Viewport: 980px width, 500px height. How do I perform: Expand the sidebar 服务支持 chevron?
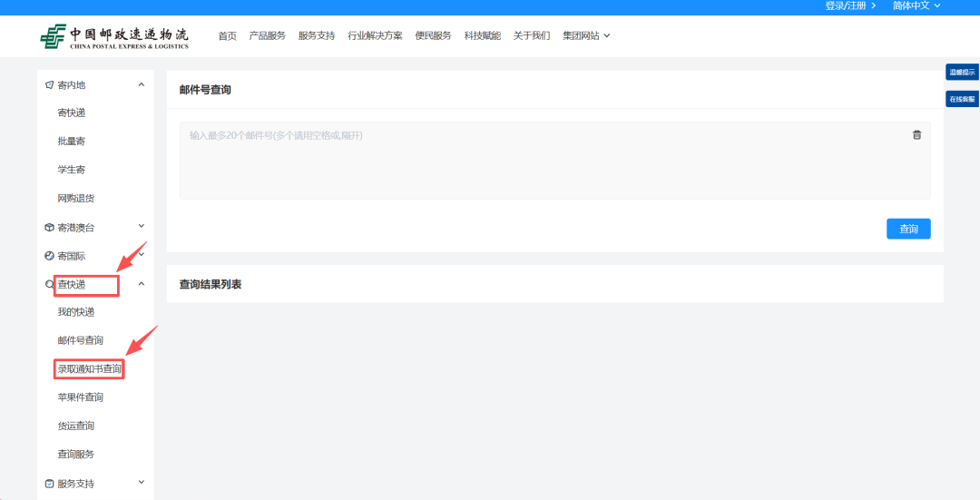(x=142, y=482)
